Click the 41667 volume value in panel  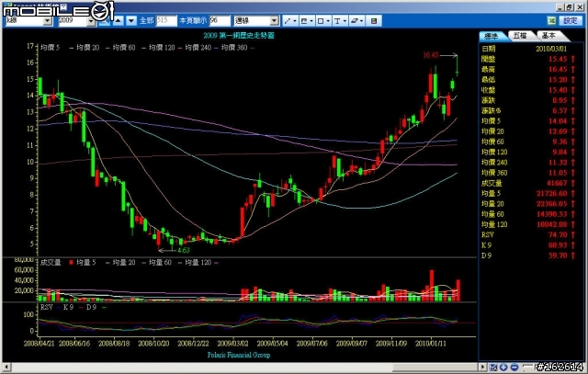557,183
